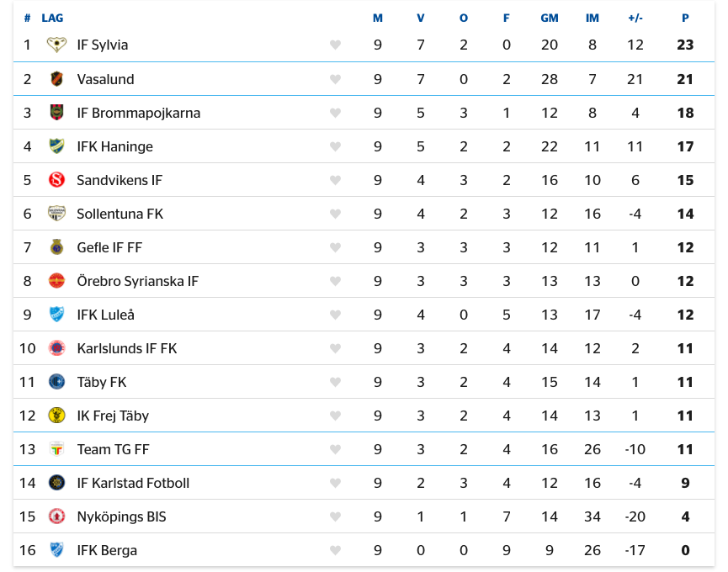Favorite IFK Haninge with the heart
This screenshot has height=572, width=728.
[x=335, y=146]
